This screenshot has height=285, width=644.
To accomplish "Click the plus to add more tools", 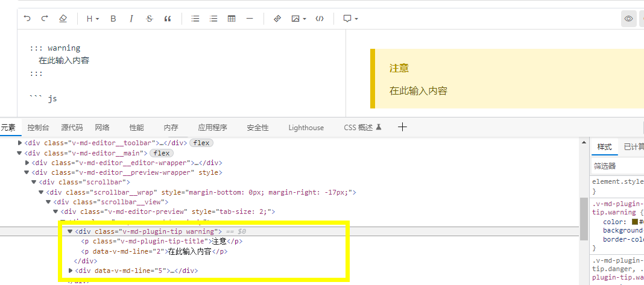I will 403,127.
